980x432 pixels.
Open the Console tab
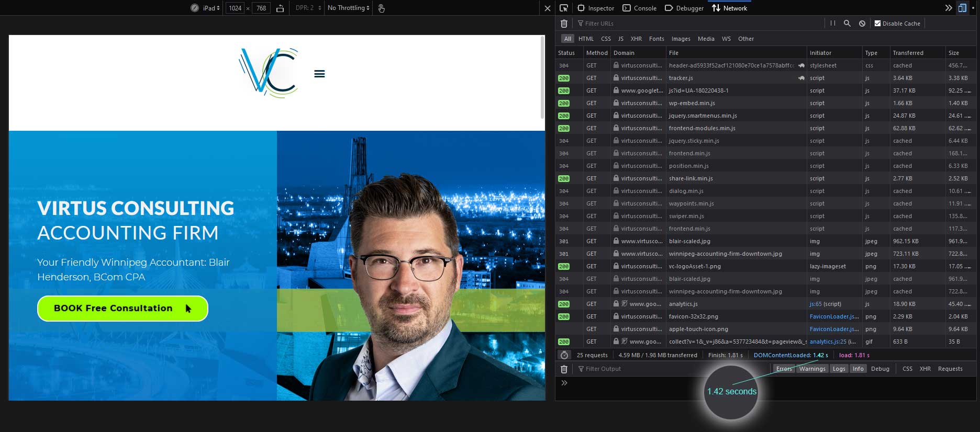[x=639, y=8]
